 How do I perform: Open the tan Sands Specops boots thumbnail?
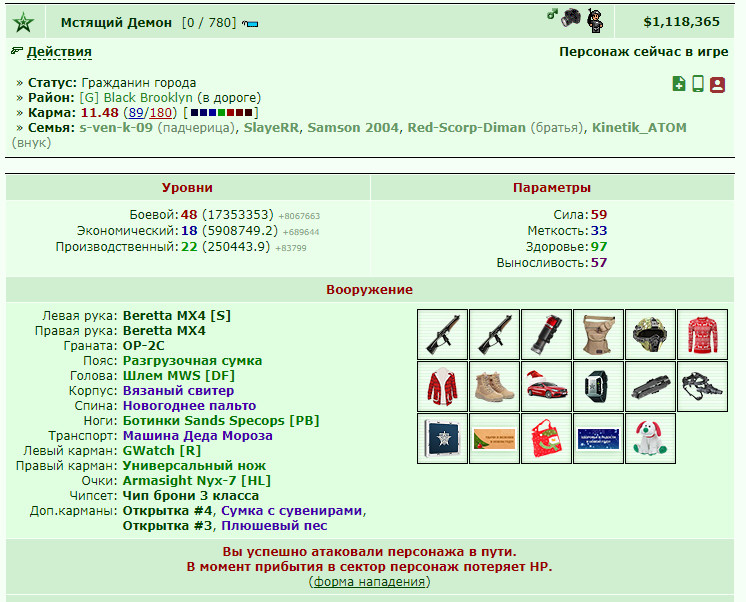click(494, 386)
